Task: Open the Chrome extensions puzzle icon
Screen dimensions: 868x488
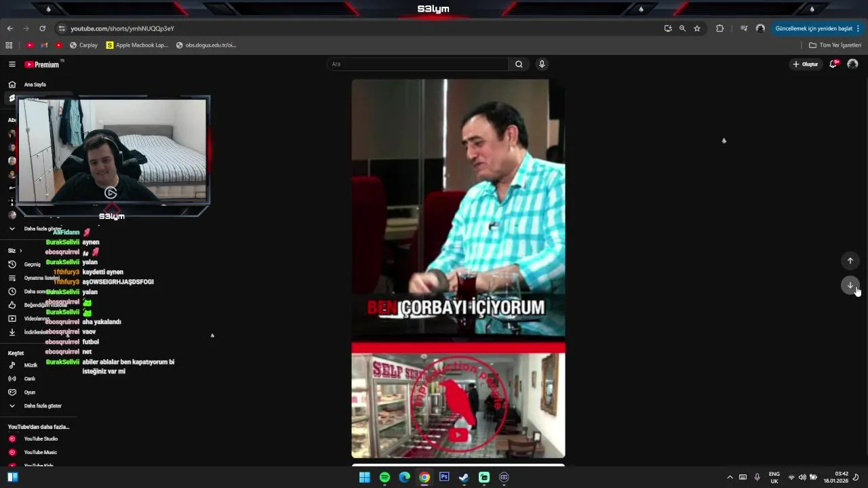Action: (720, 28)
